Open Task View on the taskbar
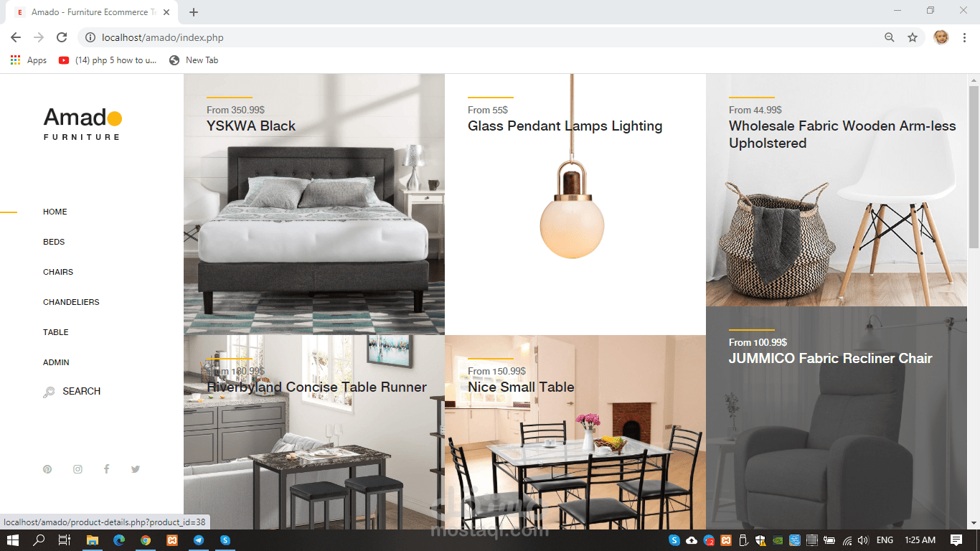Screen dimensions: 980x551 point(65,540)
